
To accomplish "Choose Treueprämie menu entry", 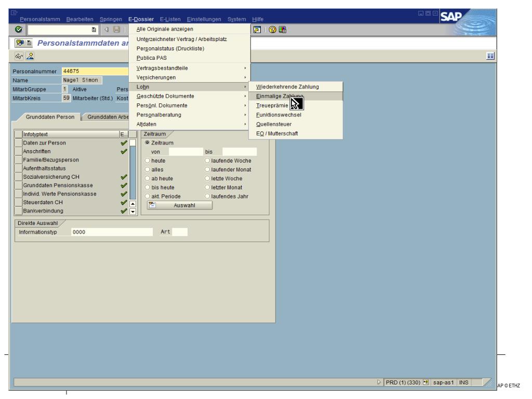I will (296, 105).
